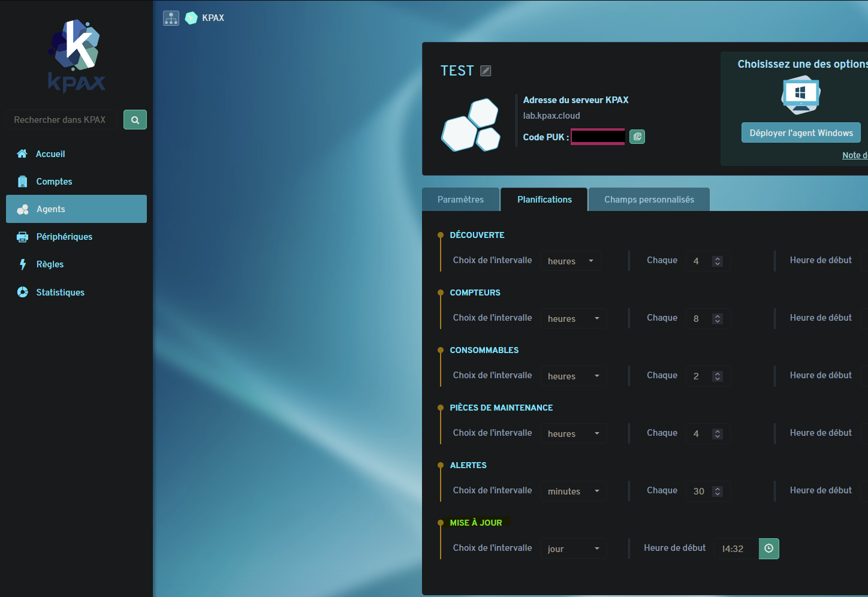
Task: Click the KPAX hexagon breadcrumb icon
Action: 191,18
